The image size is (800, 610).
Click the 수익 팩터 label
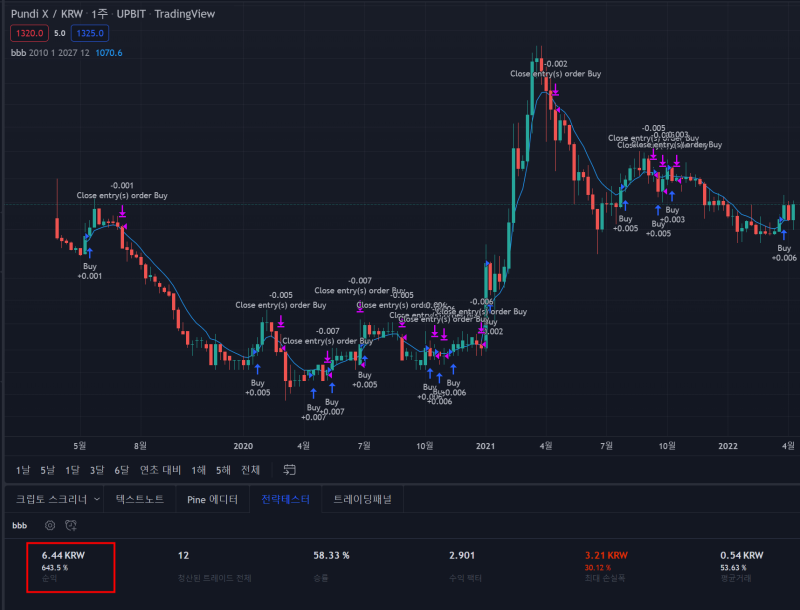[x=465, y=578]
